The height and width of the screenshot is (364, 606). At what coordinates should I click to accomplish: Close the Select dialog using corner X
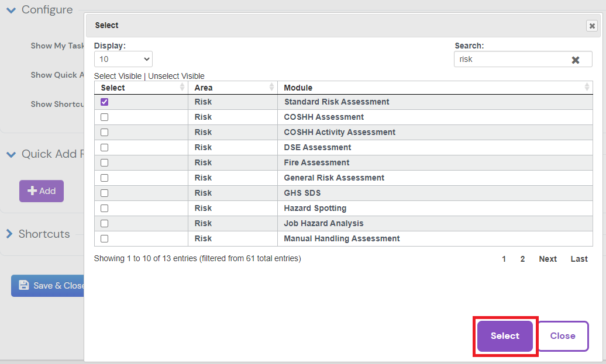(592, 26)
